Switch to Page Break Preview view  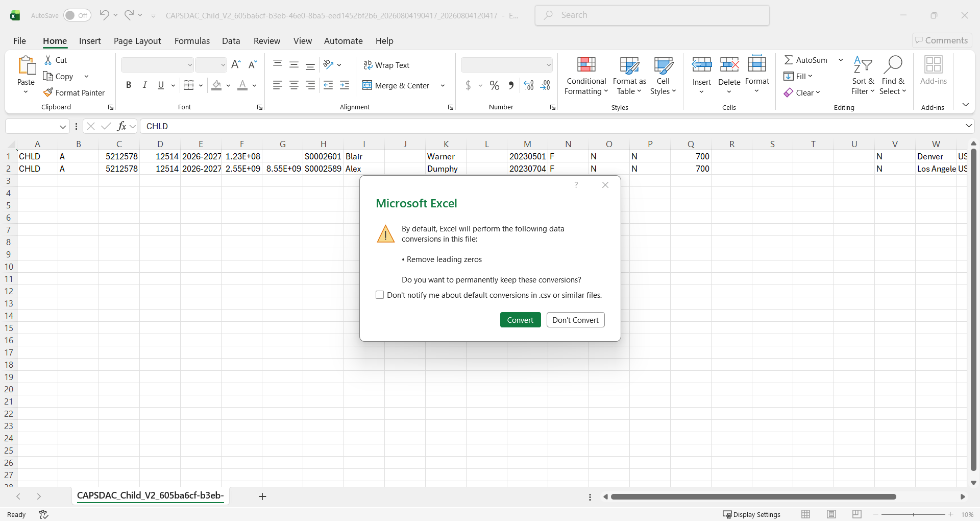857,514
